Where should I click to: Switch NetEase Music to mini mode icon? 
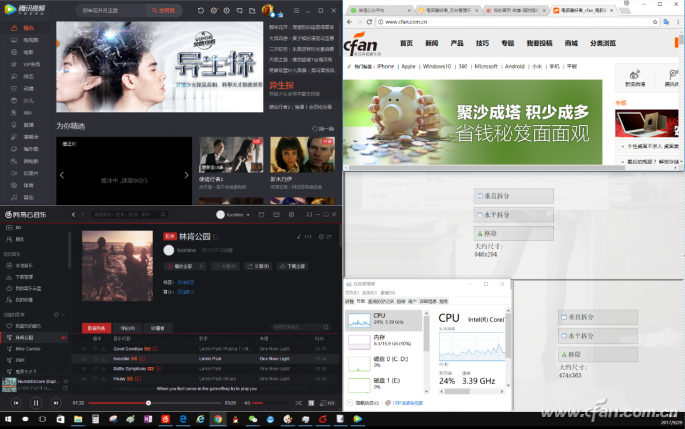[x=309, y=214]
